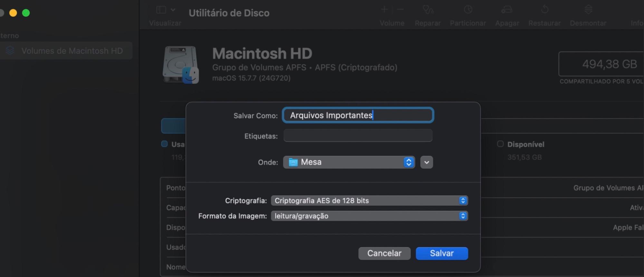Open the Onde location popup showing Mesa
The width and height of the screenshot is (644, 277).
[x=349, y=162]
